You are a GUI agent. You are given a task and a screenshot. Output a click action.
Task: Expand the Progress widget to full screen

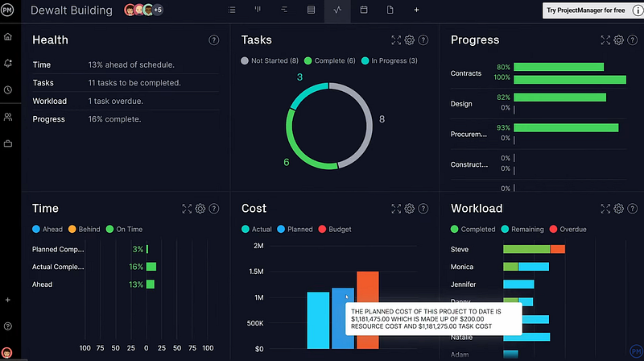coord(605,39)
